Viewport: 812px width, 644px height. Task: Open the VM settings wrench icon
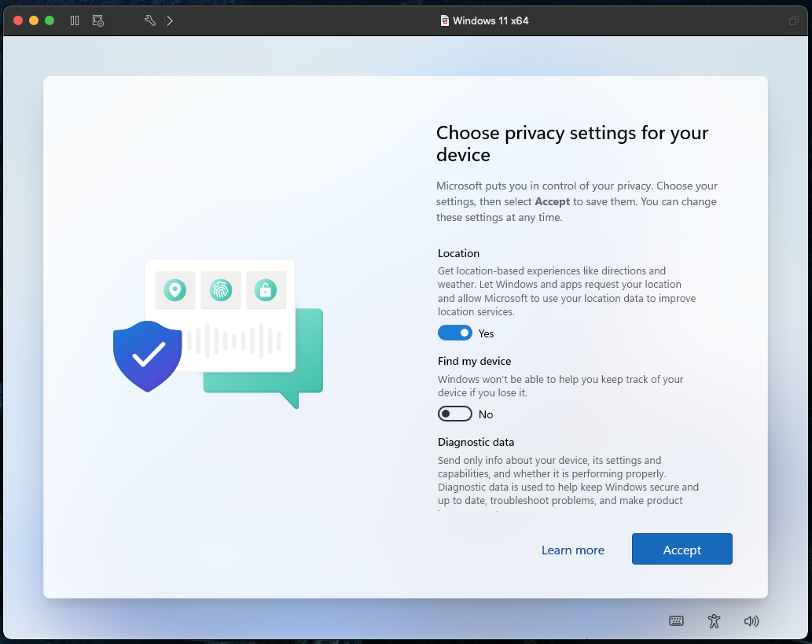point(150,20)
